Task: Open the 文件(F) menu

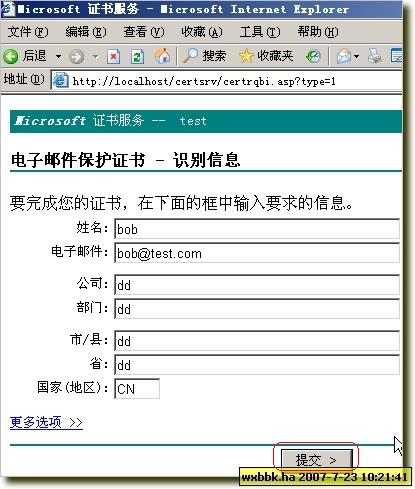Action: pyautogui.click(x=28, y=32)
